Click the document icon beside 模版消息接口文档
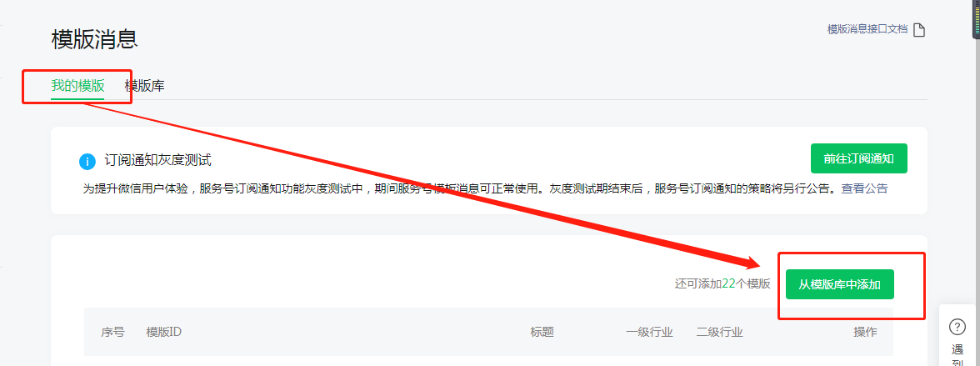 click(918, 30)
